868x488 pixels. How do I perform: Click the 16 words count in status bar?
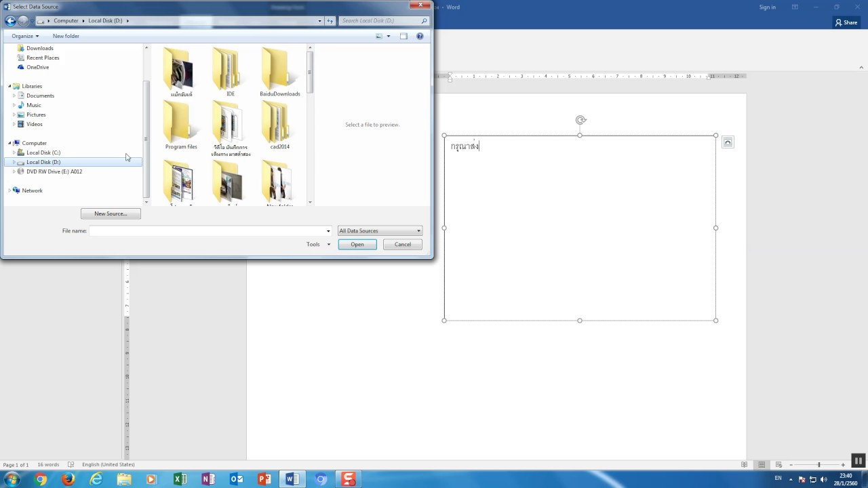coord(47,464)
